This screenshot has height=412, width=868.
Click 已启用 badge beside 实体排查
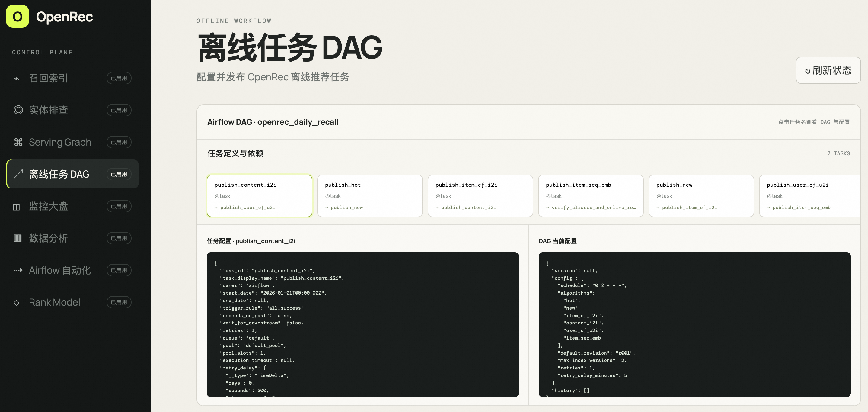click(x=119, y=110)
